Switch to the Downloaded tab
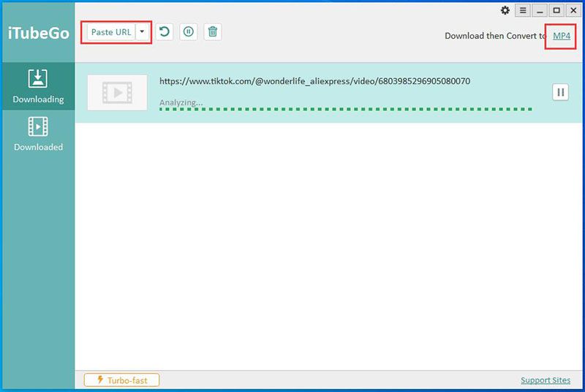 [38, 134]
